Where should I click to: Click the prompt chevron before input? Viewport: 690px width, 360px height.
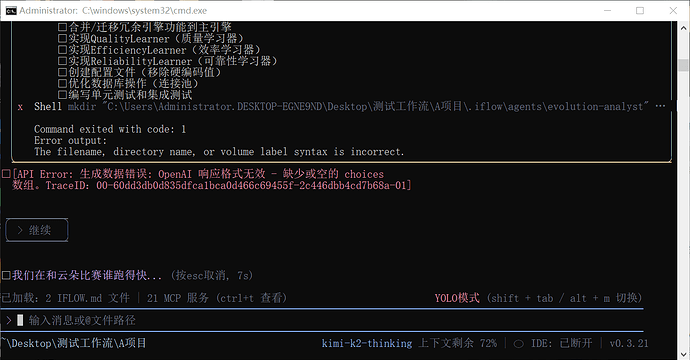pos(8,320)
